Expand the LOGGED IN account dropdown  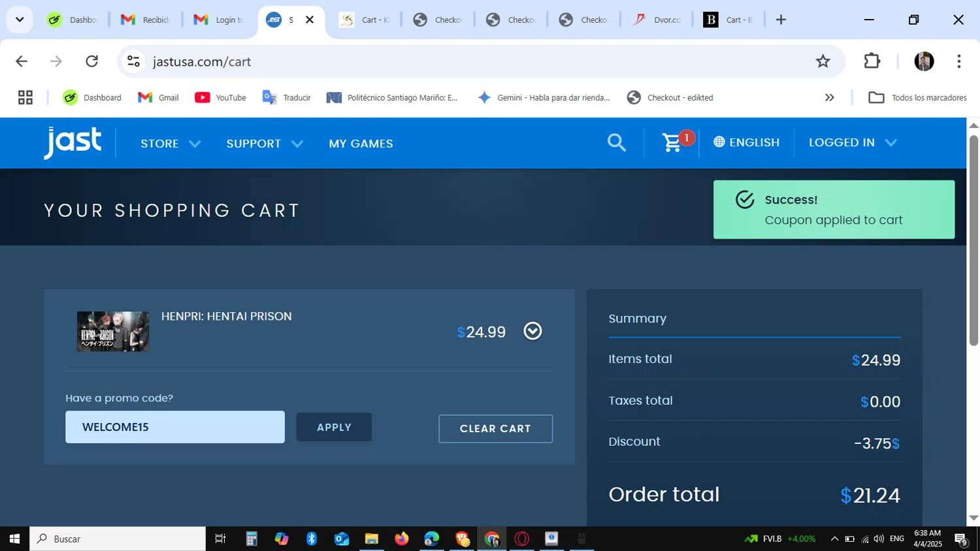pos(853,142)
